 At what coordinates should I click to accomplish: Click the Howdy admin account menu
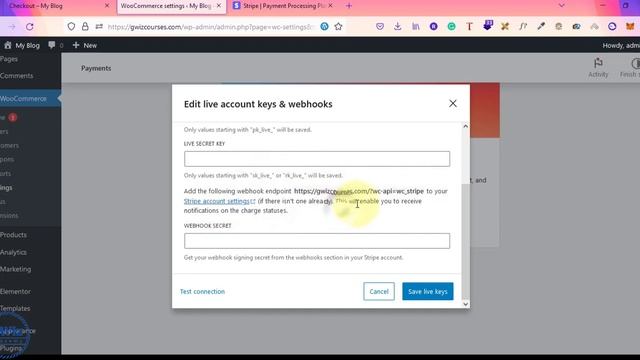621,45
